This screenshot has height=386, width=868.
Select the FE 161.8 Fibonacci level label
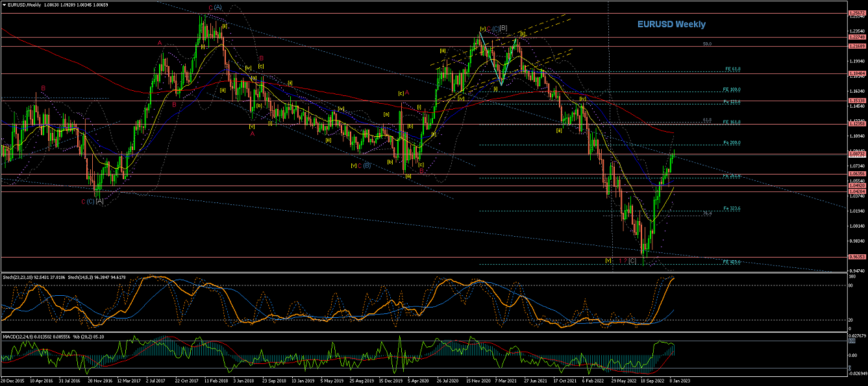(x=732, y=122)
